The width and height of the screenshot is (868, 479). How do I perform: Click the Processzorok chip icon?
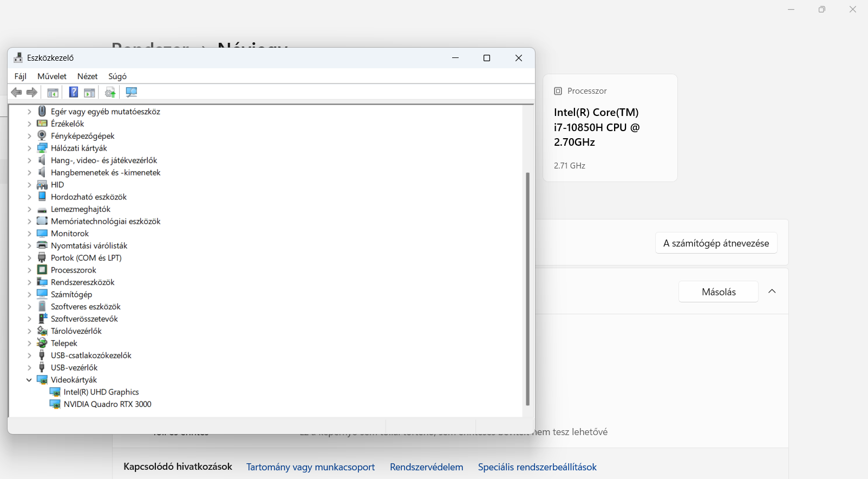(x=42, y=270)
